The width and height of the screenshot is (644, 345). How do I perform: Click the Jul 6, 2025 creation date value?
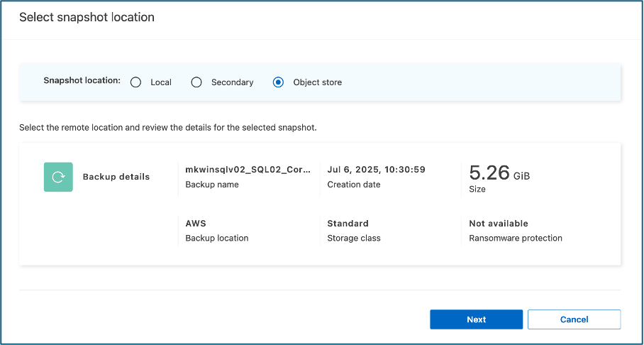(376, 170)
